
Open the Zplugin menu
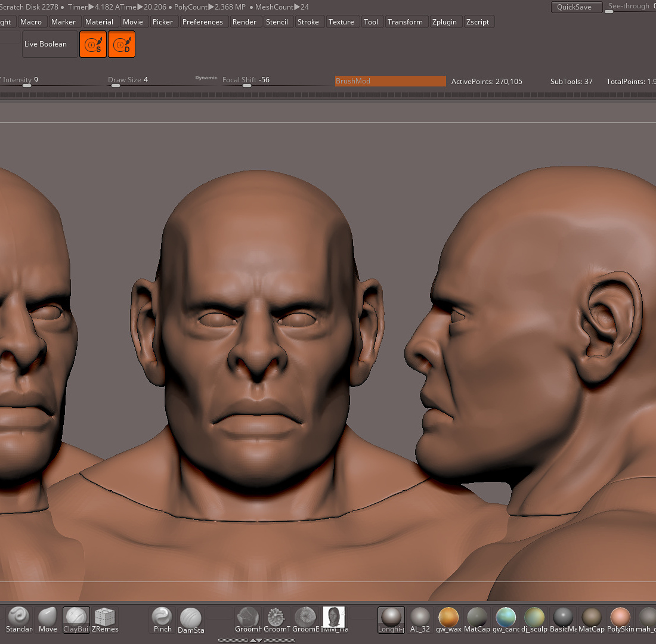[444, 21]
